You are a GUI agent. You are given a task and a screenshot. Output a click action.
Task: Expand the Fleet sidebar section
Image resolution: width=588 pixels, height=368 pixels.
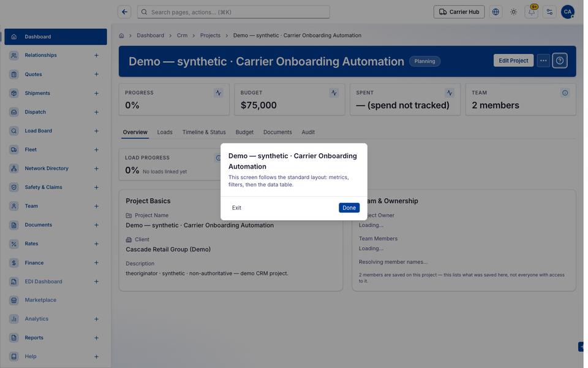pos(96,150)
